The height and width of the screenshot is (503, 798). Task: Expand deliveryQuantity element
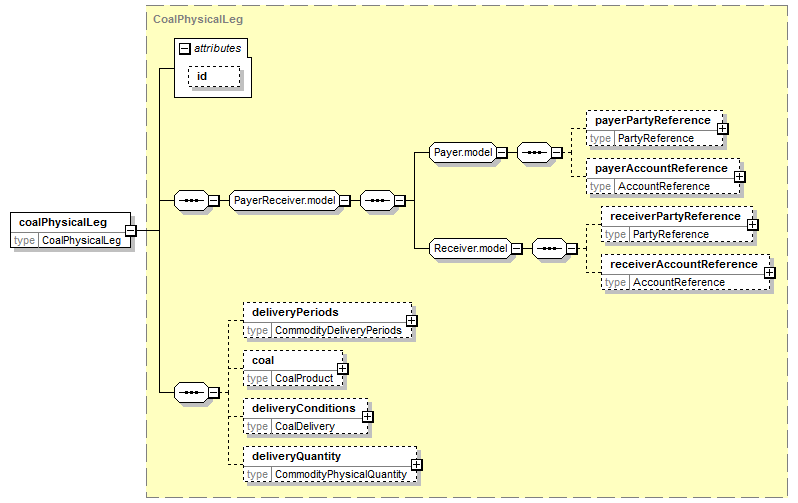click(416, 465)
